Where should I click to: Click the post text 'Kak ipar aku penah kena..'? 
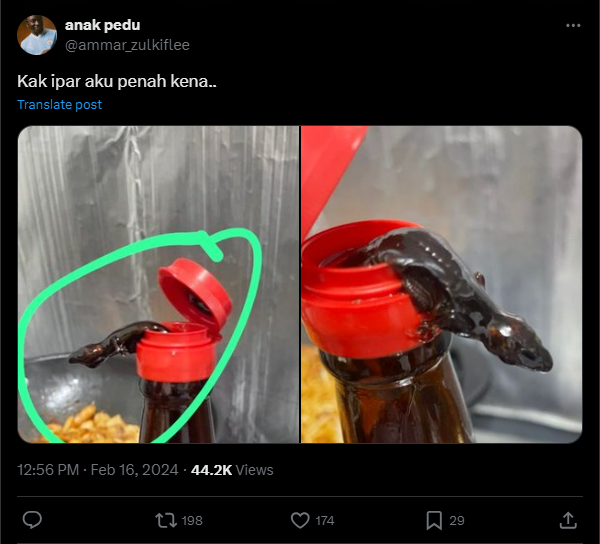[x=117, y=80]
